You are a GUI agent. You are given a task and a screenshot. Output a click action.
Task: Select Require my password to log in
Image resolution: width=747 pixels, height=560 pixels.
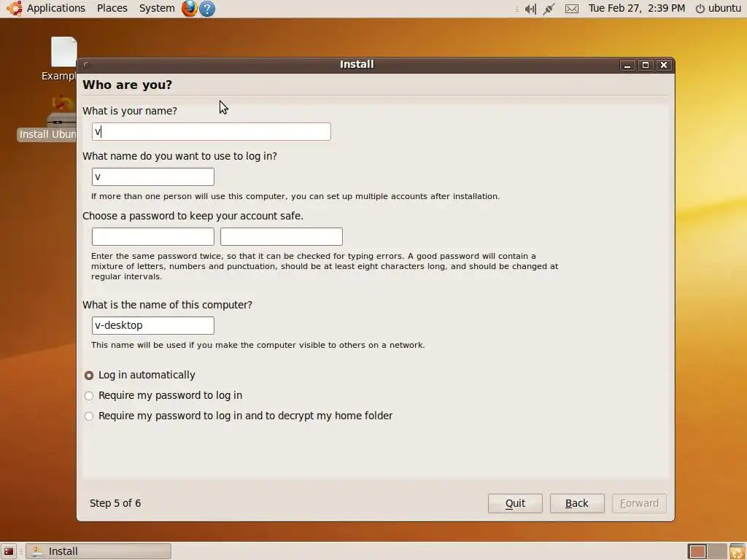(163, 396)
